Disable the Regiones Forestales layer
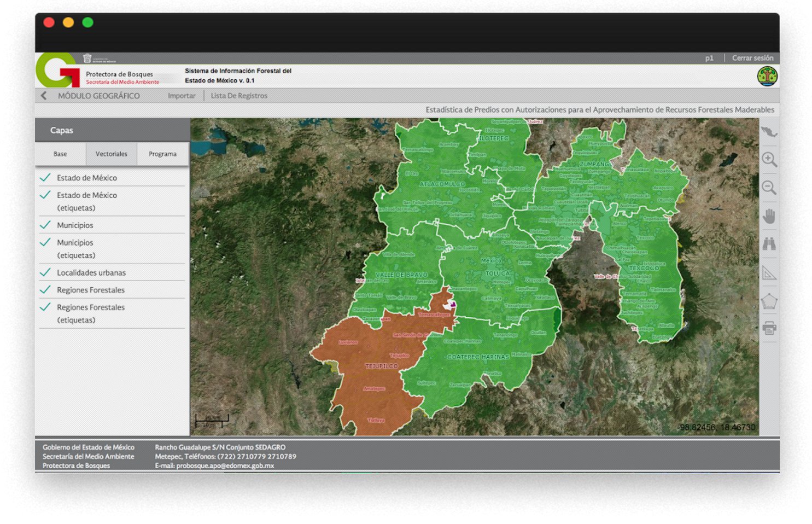 45,289
